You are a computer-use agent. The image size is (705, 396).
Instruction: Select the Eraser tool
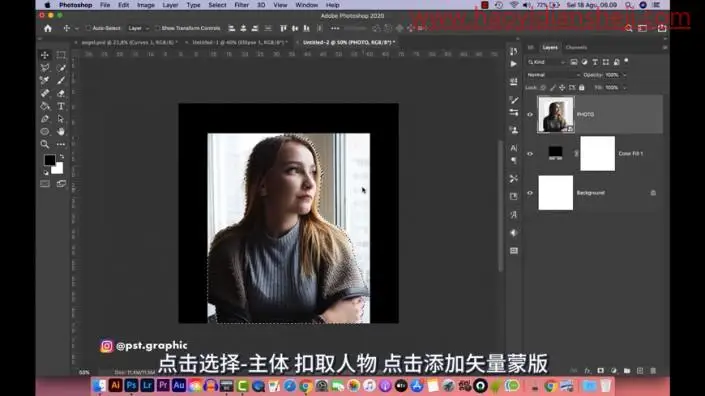(x=61, y=93)
